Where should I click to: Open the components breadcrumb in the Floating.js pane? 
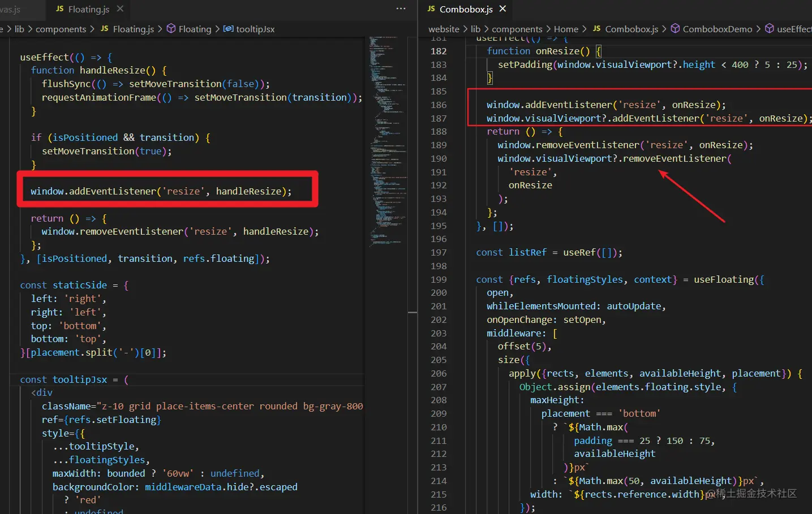(61, 29)
